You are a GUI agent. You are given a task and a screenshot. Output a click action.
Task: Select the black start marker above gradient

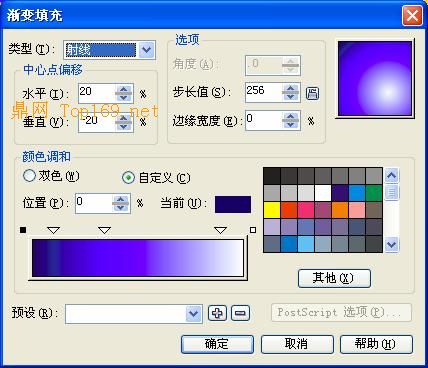tap(23, 230)
